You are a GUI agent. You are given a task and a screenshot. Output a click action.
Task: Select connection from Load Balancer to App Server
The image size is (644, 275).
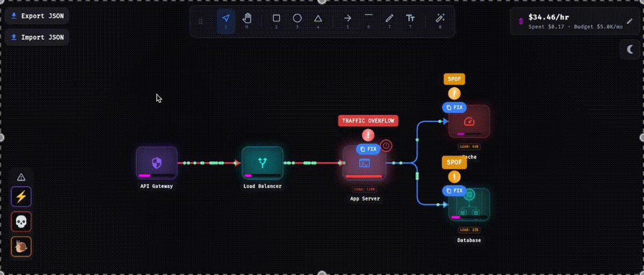[x=313, y=162]
